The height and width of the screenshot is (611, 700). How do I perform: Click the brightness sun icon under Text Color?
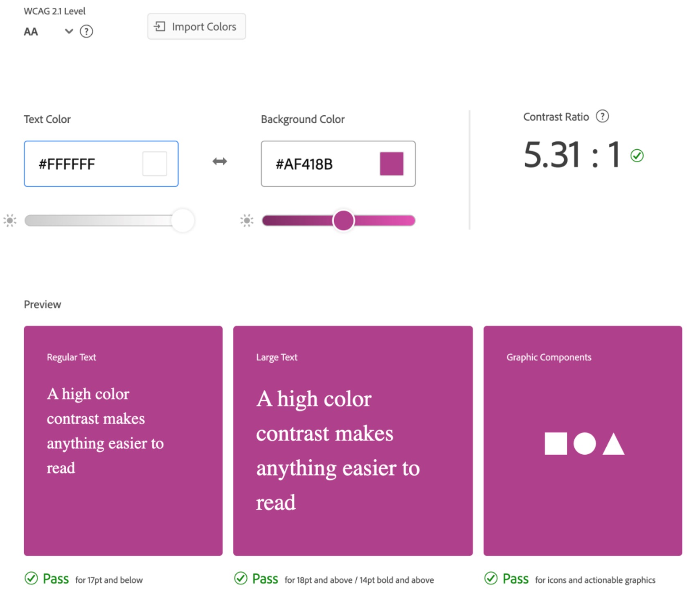10,220
